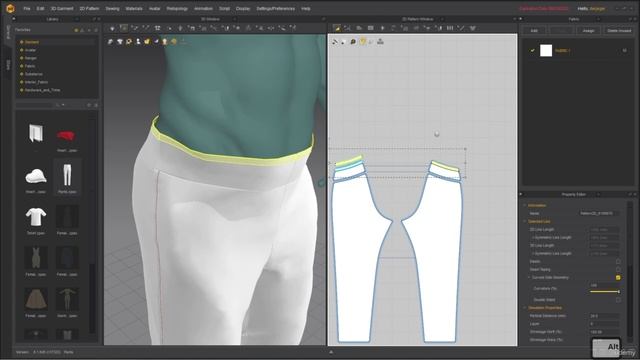Click the Add button in Fabric panel

(534, 31)
